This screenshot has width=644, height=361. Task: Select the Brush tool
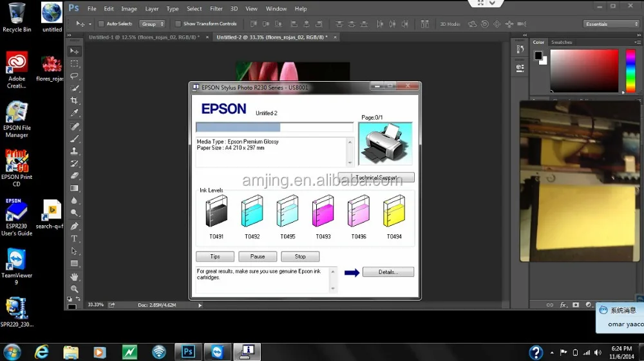74,138
